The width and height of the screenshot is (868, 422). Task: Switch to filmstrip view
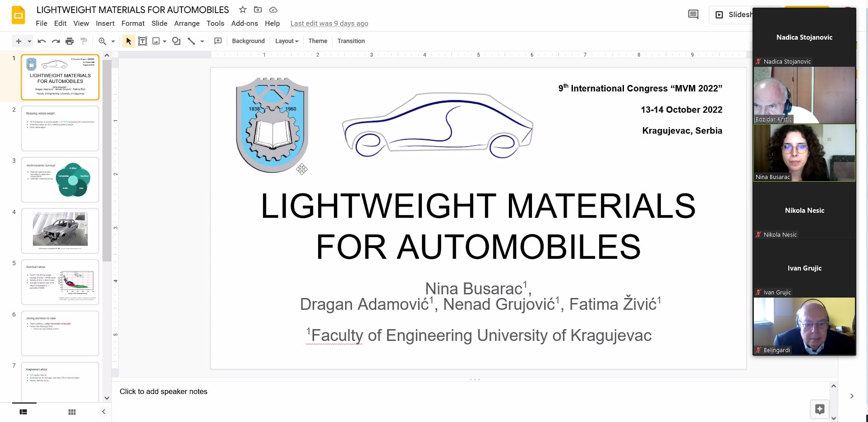23,412
